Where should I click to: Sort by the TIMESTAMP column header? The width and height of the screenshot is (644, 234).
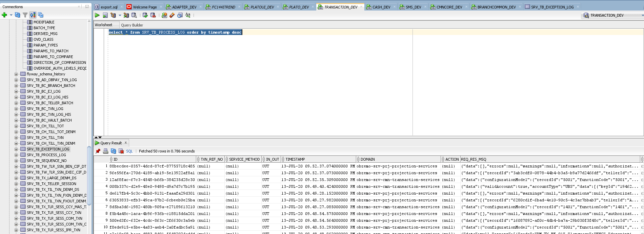(319, 159)
